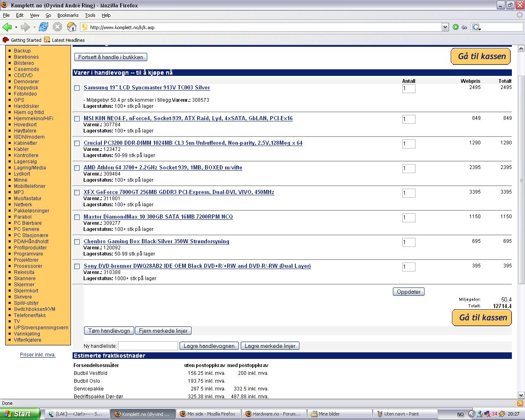
Task: Click the scrollbar down arrow
Action: [521, 395]
